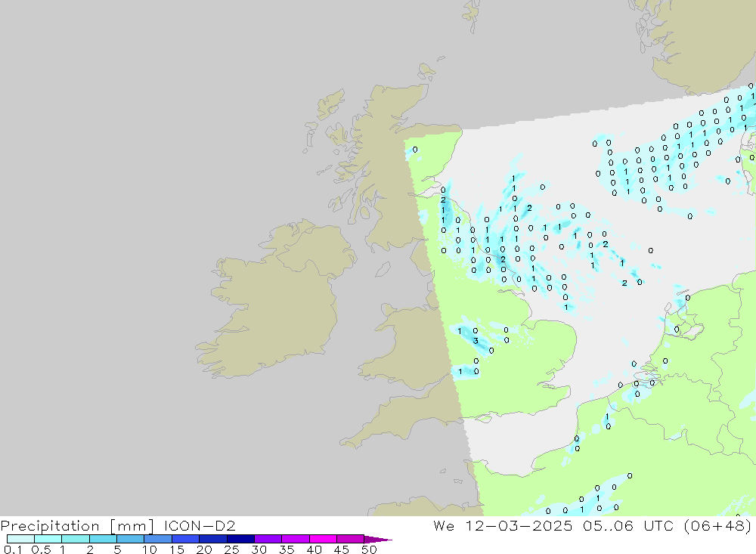
Task: Click the 0.5–1 mm legend color swatch
Action: tap(48, 539)
